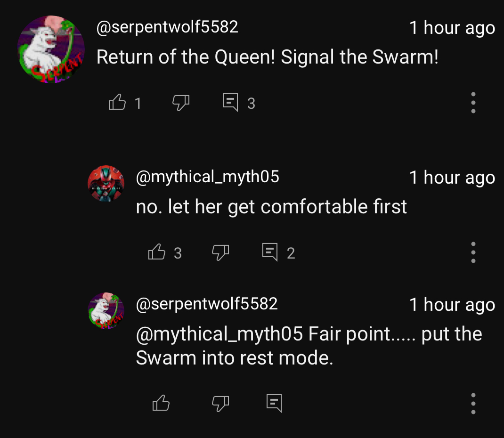Open the @serpentwolf5582 username on the last reply
The height and width of the screenshot is (438, 504).
click(207, 304)
